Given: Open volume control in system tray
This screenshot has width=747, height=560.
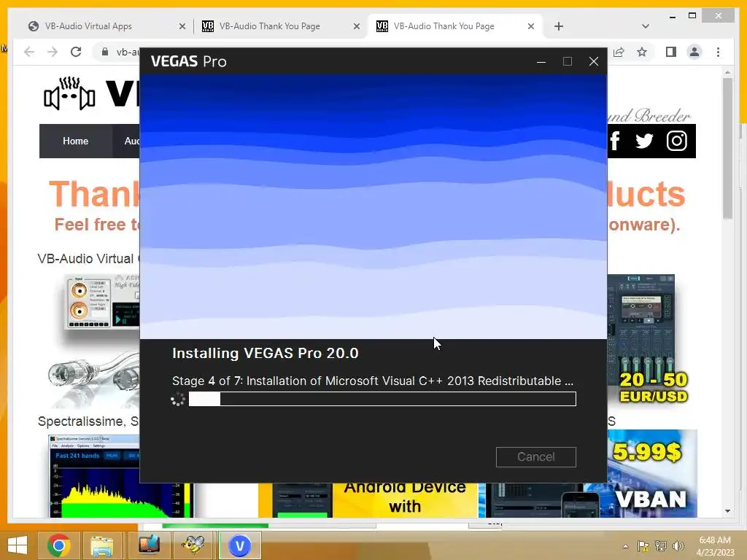Looking at the screenshot, I should (678, 546).
